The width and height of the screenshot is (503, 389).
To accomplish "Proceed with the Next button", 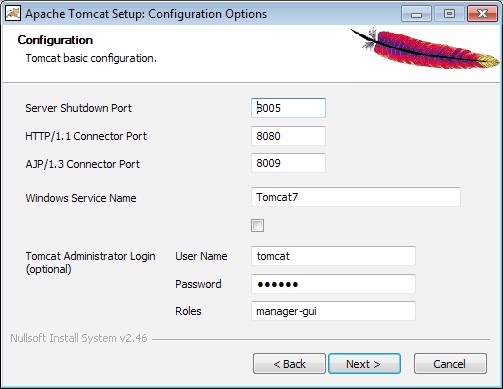I will (x=364, y=364).
